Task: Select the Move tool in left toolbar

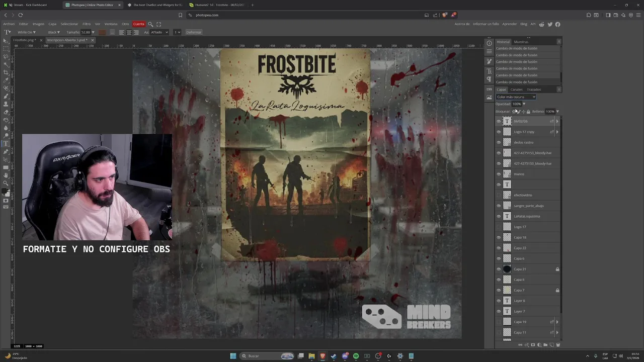Action: [x=6, y=41]
